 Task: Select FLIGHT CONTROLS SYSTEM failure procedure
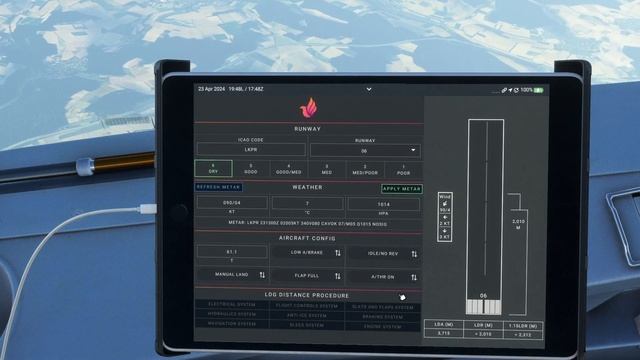tap(307, 306)
